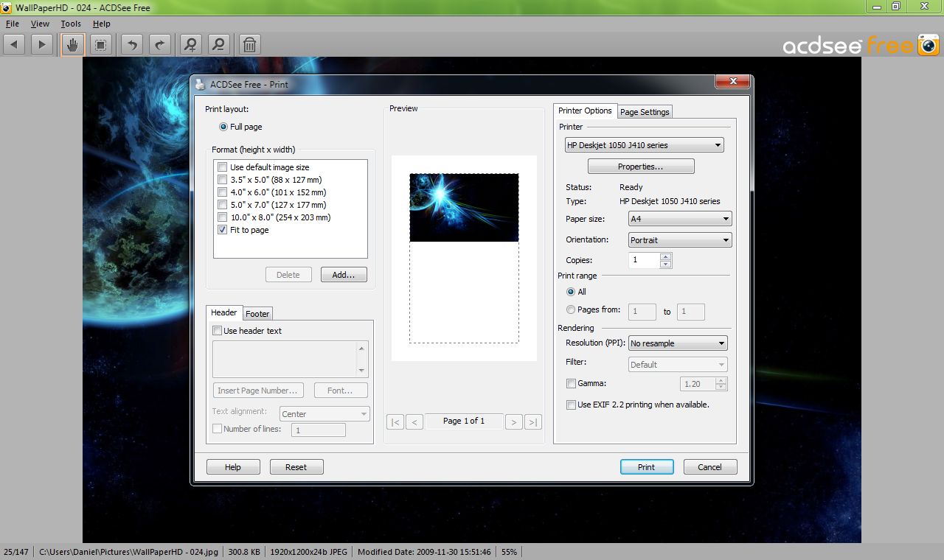The height and width of the screenshot is (560, 944).
Task: Switch to the Printer Options tab
Action: pos(585,111)
